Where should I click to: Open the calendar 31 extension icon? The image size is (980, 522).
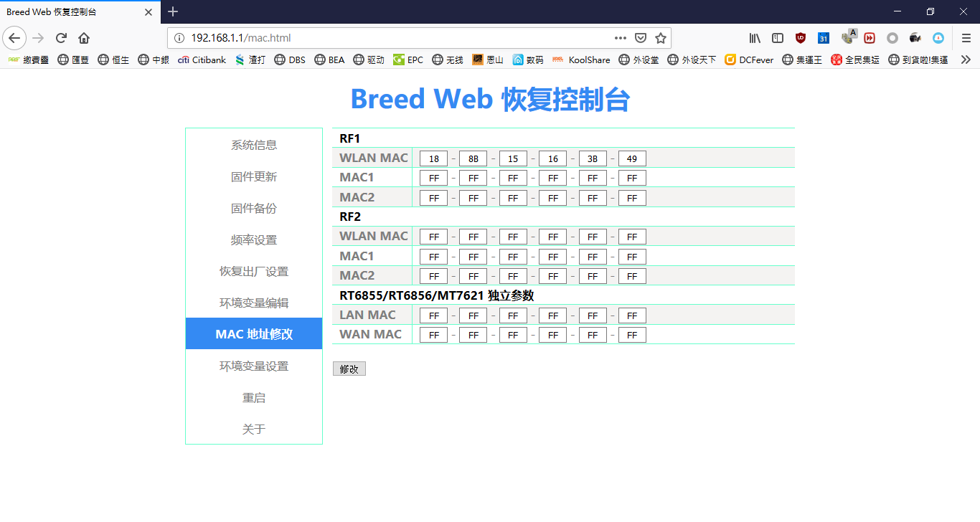(824, 38)
